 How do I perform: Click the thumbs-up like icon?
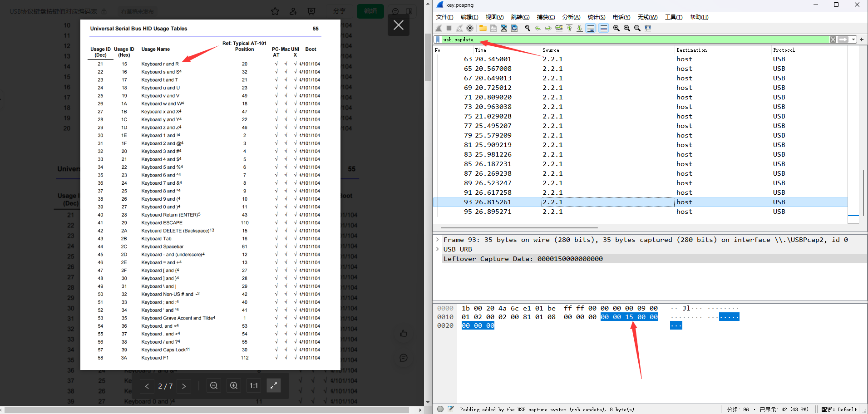404,334
